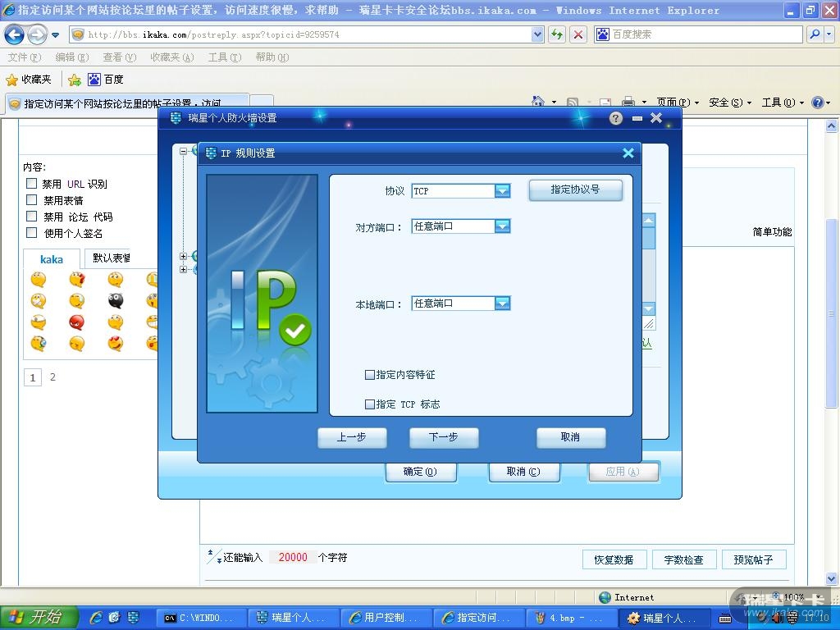This screenshot has height=630, width=840.
Task: Cancel the IP rule wizard with 取消
Action: pos(571,437)
